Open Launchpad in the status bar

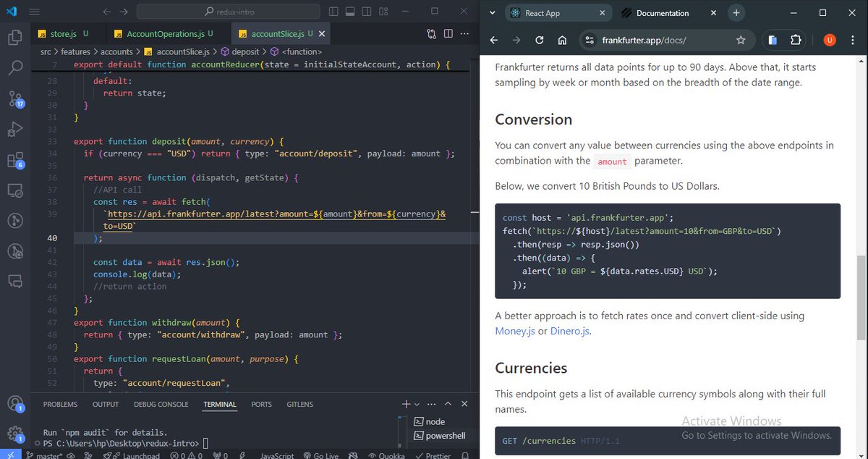(x=131, y=455)
